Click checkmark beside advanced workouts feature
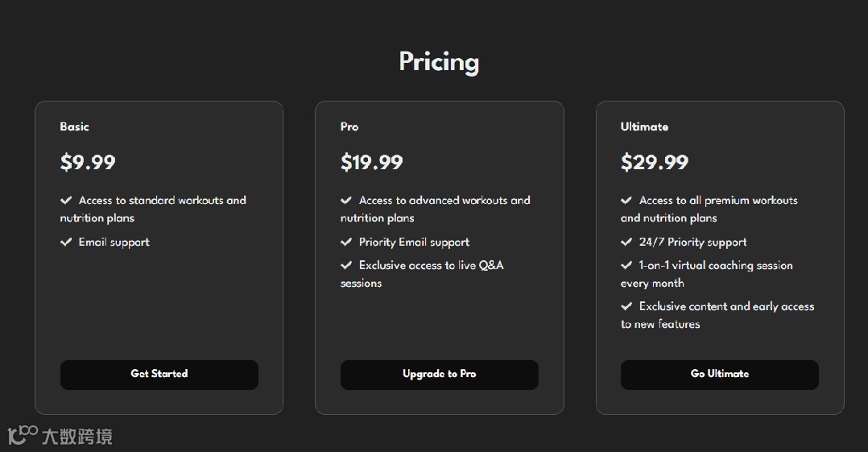Screen dimensions: 868x452 click(346, 201)
